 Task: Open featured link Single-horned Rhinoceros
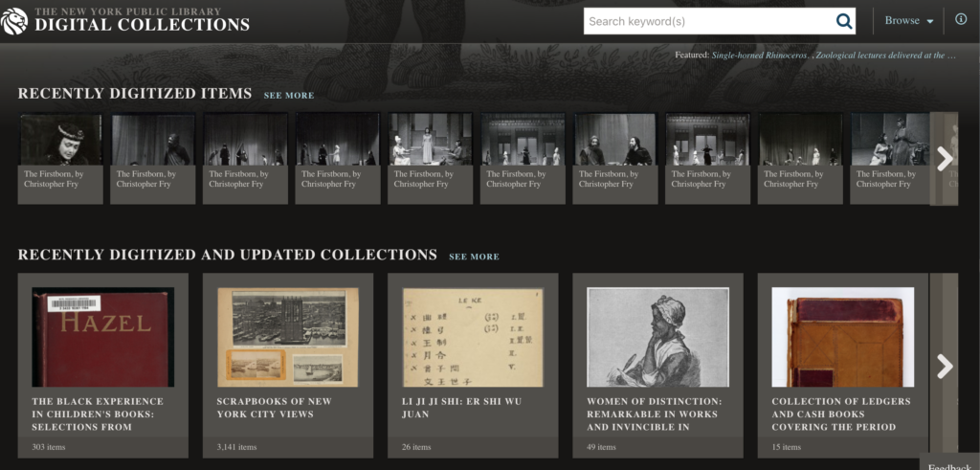click(x=760, y=55)
